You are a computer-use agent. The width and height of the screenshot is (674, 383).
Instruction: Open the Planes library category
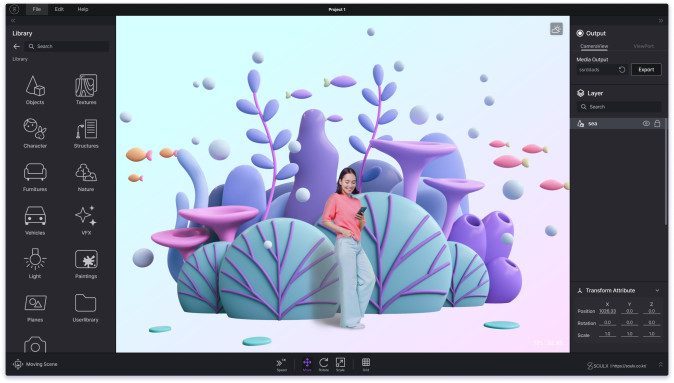(x=35, y=308)
